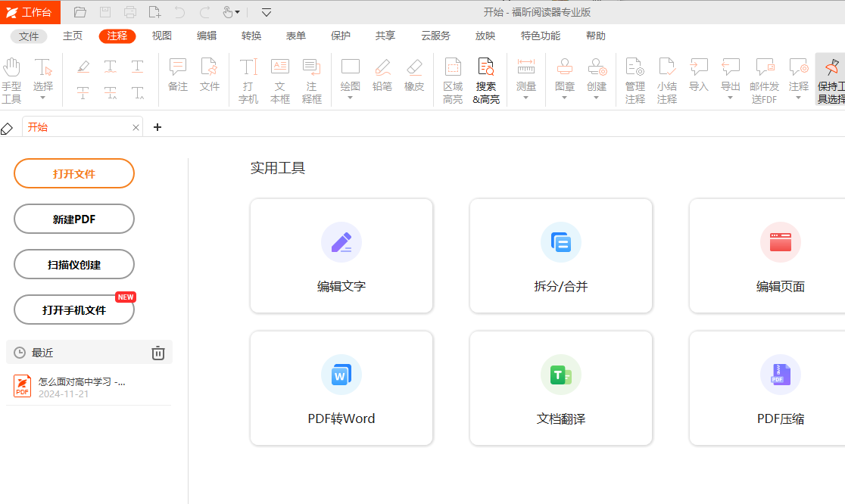Expand the customize quick access toolbar arrow
The image size is (845, 504).
(x=267, y=12)
